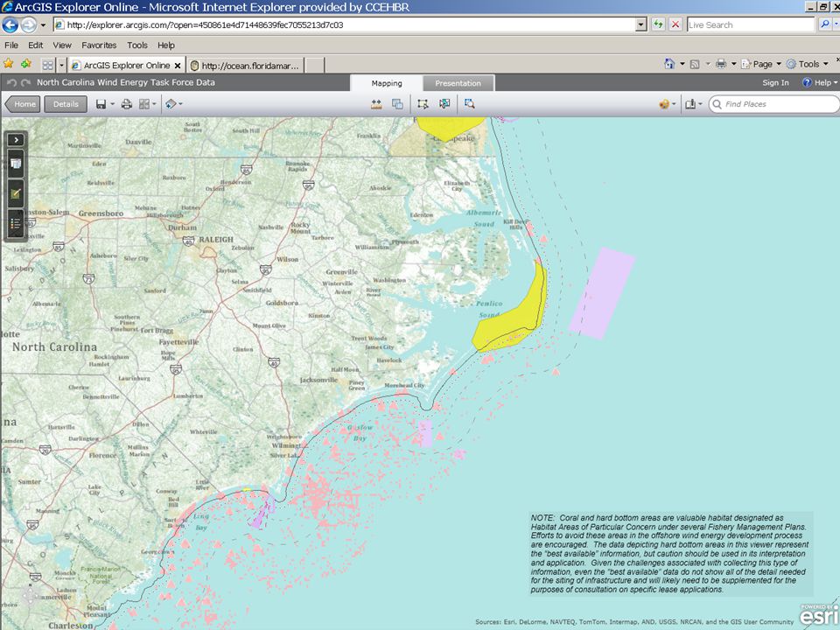
Task: Click the Details button
Action: click(x=66, y=104)
